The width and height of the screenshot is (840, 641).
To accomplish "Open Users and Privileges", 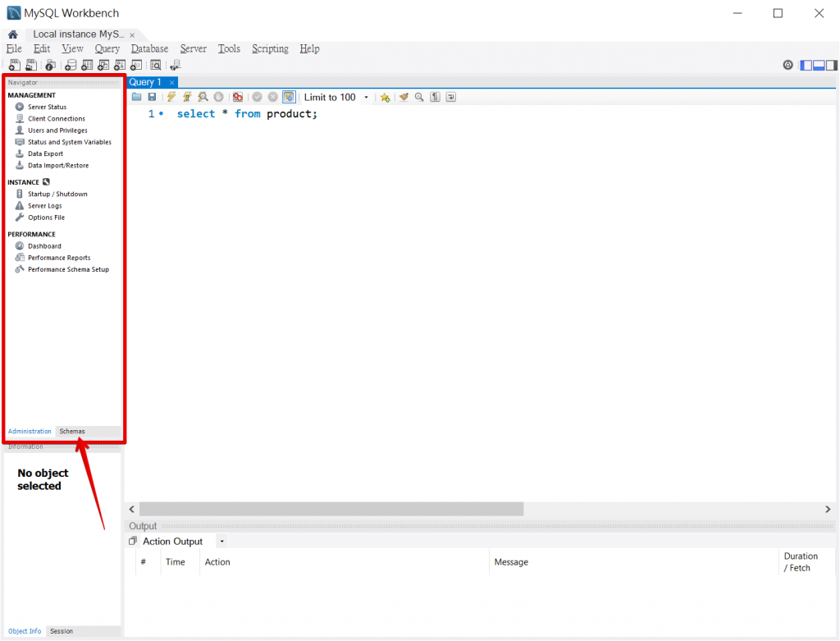I will [57, 130].
